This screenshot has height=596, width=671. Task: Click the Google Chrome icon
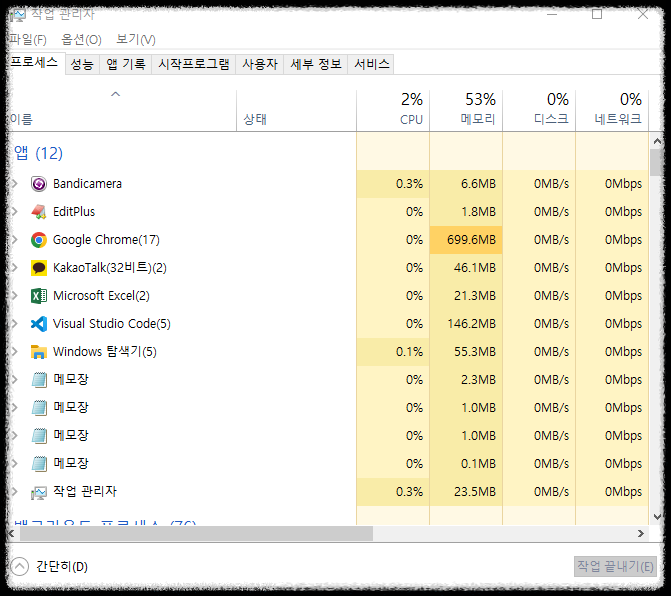click(39, 240)
